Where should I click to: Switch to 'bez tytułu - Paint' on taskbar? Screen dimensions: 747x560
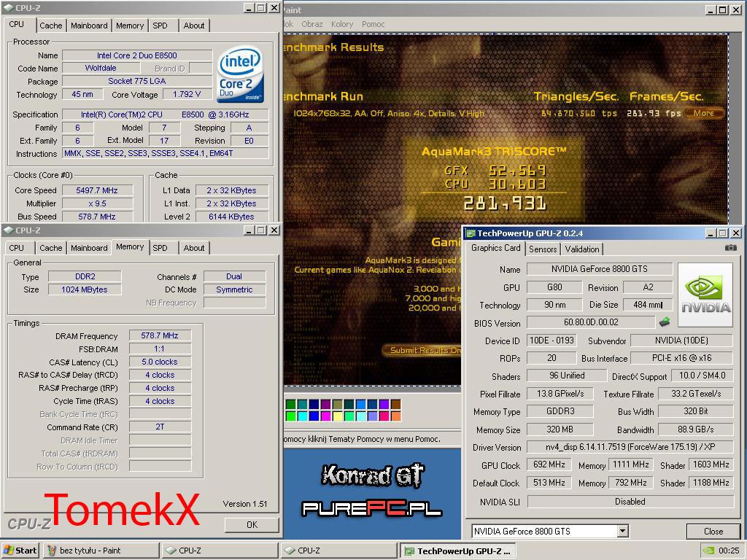pyautogui.click(x=101, y=551)
